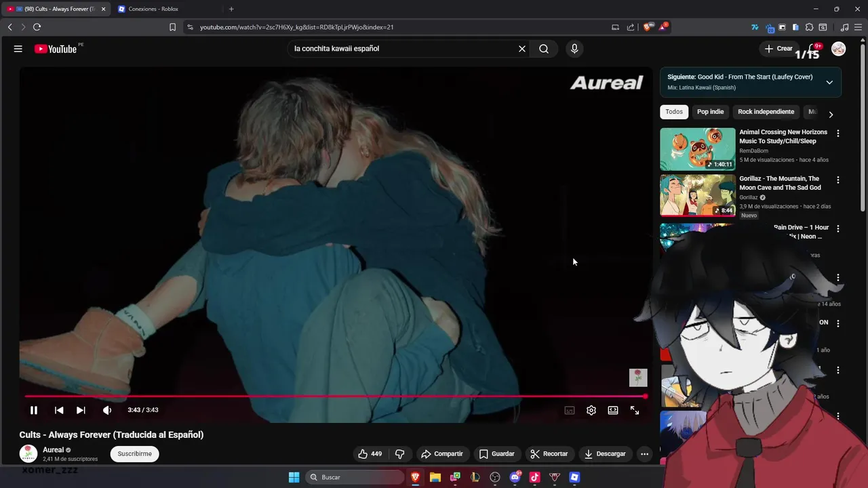Open the account avatar menu

pos(839,49)
